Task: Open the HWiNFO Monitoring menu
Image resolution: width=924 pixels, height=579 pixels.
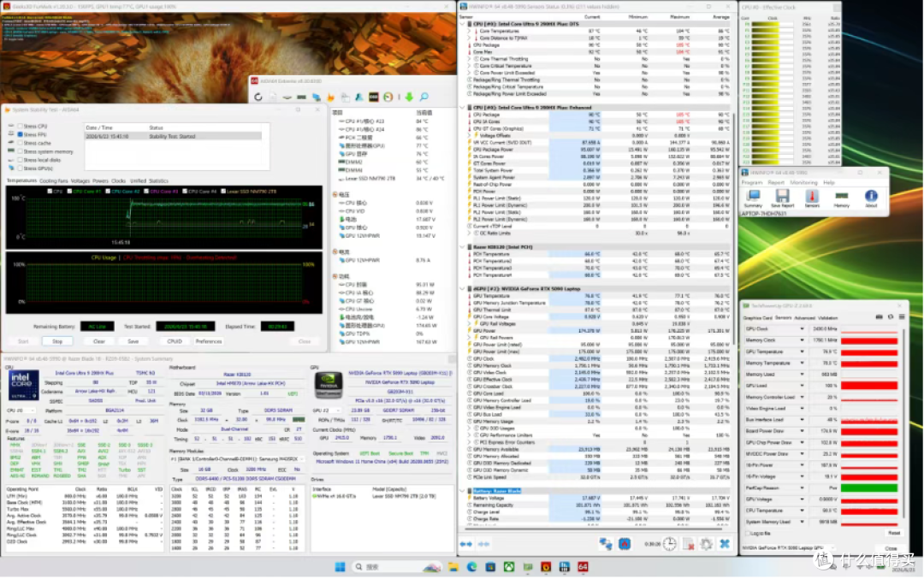Action: point(803,182)
